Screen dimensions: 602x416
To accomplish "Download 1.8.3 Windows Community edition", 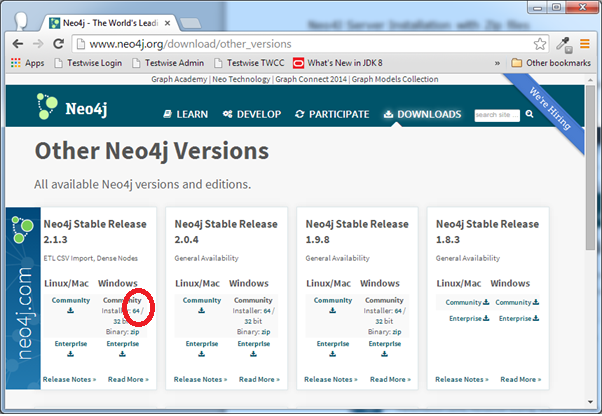I will coord(517,302).
